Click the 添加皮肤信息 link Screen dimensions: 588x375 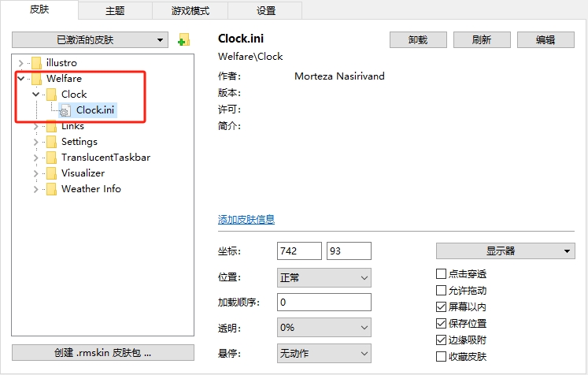246,220
